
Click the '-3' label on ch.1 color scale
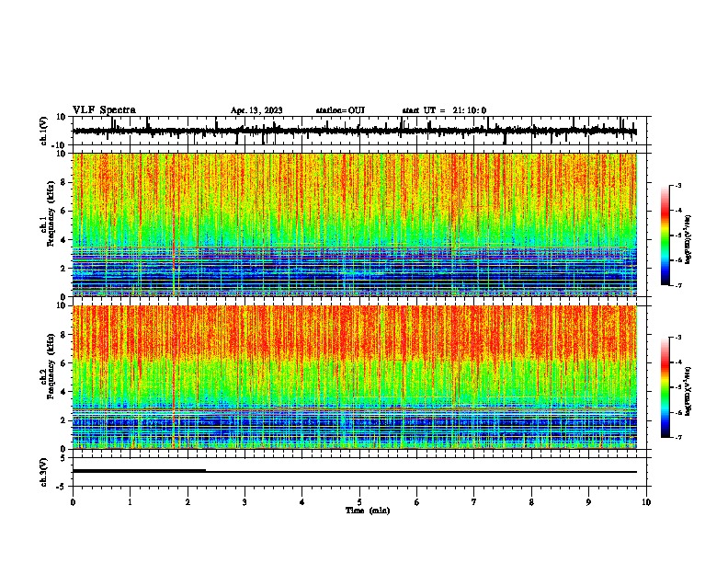tap(678, 185)
